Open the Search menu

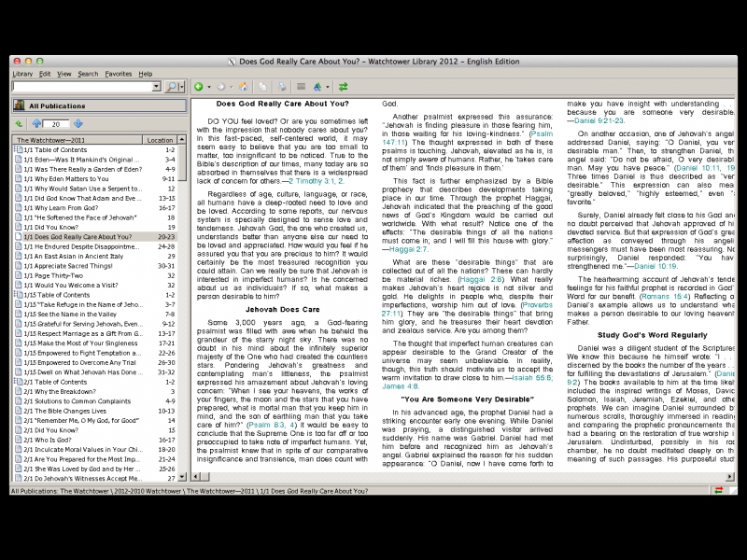[88, 74]
